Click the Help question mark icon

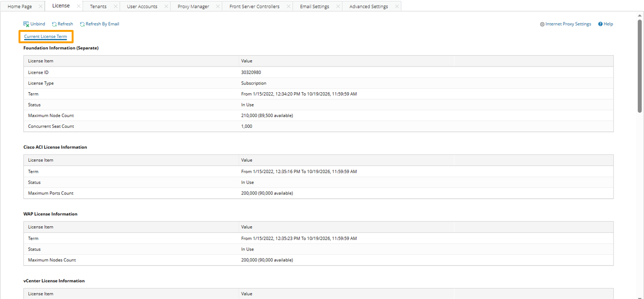pos(600,24)
